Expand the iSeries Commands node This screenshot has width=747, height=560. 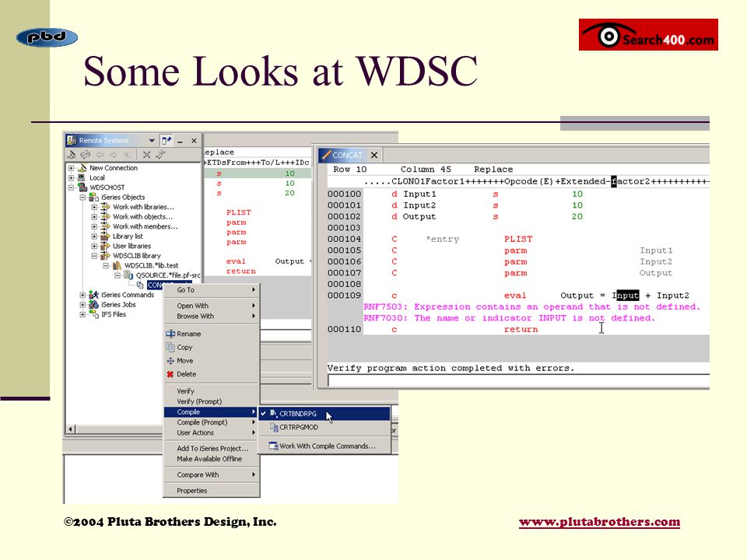click(82, 295)
